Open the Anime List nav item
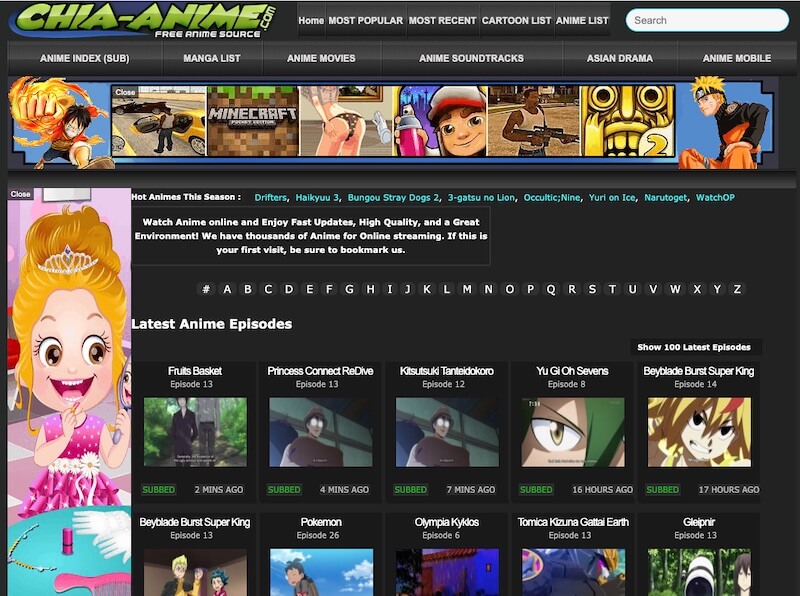Image resolution: width=800 pixels, height=596 pixels. click(x=582, y=20)
